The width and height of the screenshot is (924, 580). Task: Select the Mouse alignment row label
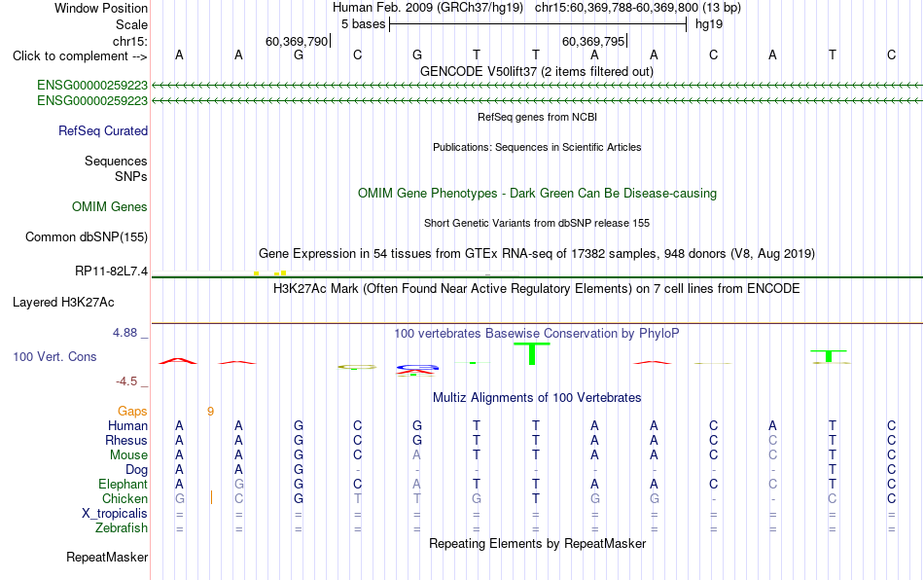coord(128,455)
